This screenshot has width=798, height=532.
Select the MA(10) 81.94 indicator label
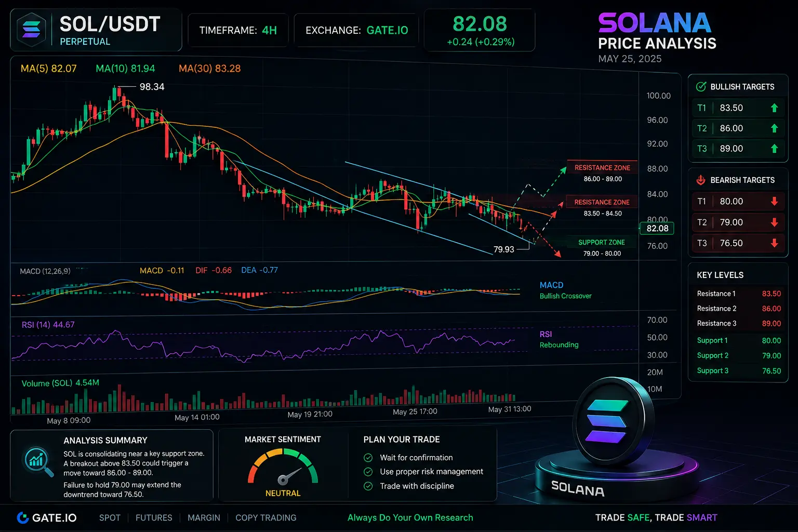(125, 69)
